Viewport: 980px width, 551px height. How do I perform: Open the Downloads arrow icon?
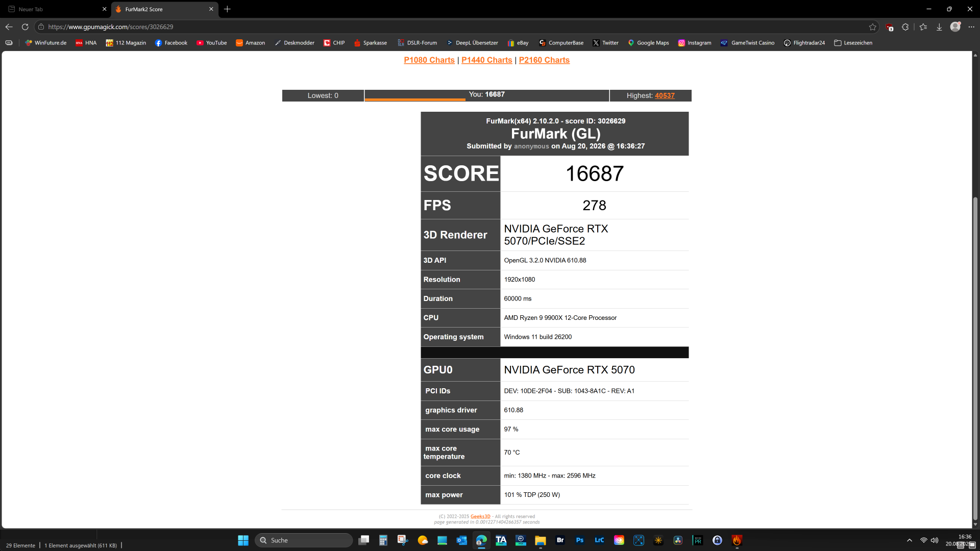pos(939,27)
